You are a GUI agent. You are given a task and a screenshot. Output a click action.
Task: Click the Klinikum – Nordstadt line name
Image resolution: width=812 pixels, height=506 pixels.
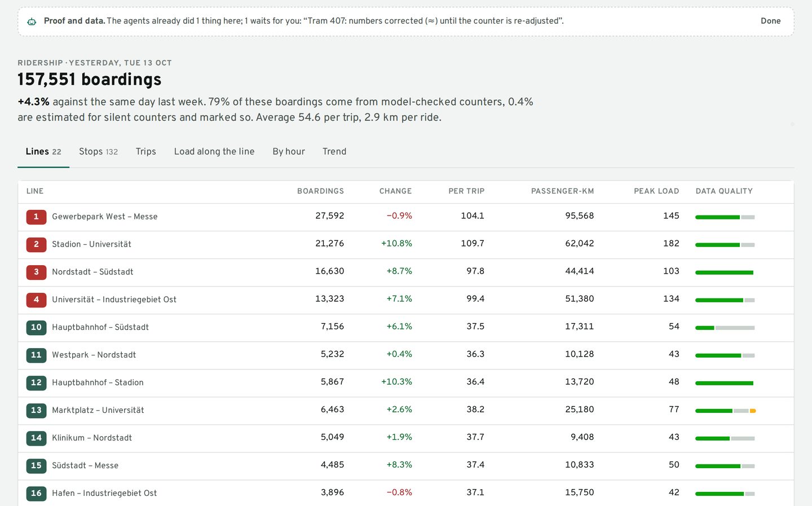click(92, 438)
